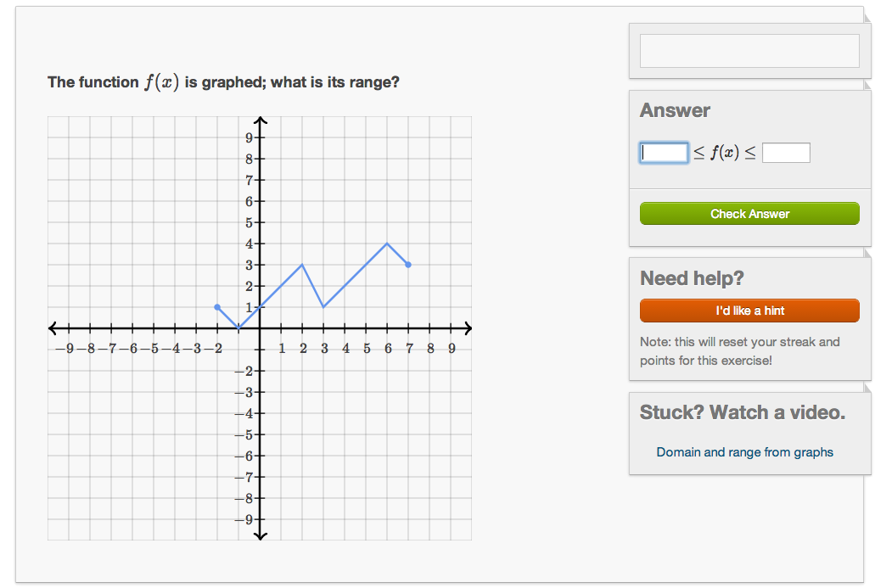
Task: Click the graph's lowest point on the x-axis
Action: tap(238, 328)
